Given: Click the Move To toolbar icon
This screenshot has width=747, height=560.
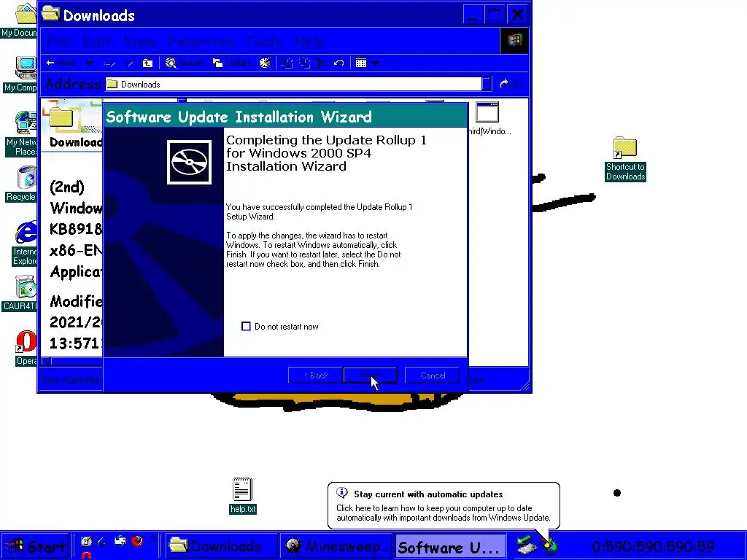Looking at the screenshot, I should point(287,63).
